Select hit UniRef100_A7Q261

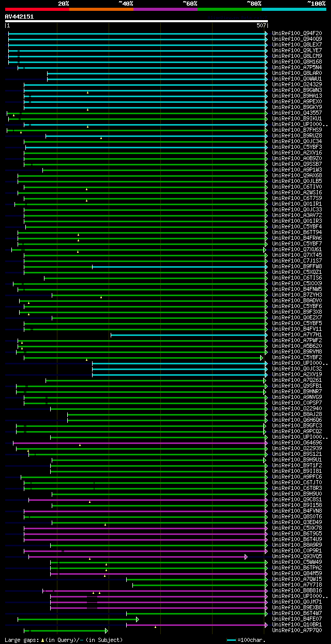(296, 380)
